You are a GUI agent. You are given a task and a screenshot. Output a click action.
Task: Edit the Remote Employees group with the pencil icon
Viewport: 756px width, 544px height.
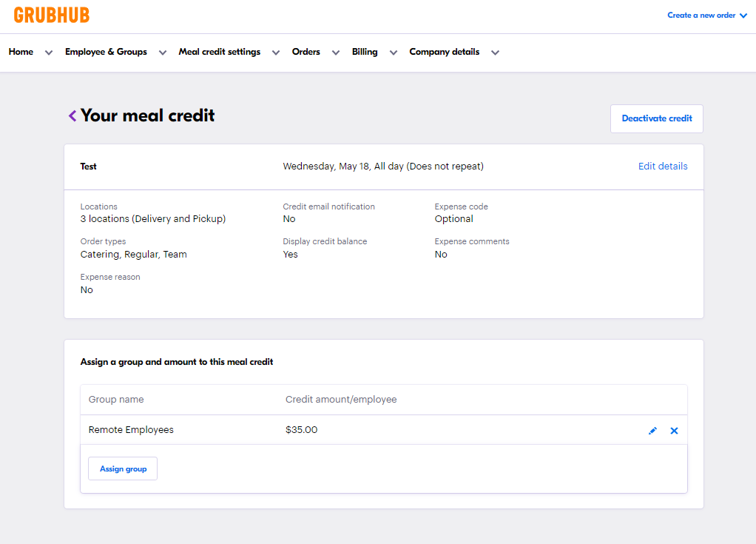tap(652, 431)
